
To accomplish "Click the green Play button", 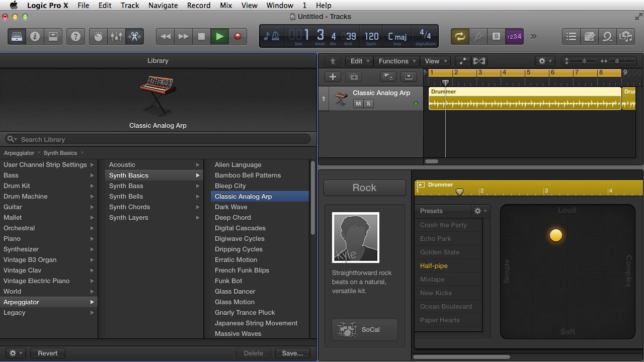I will (219, 36).
